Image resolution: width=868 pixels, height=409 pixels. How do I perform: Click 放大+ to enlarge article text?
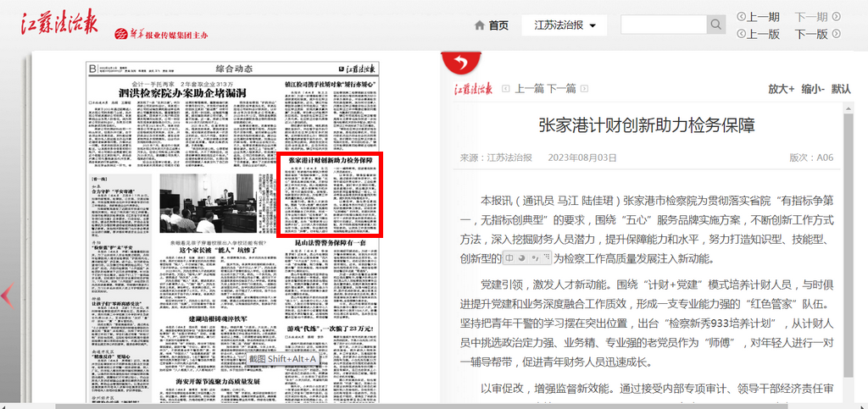[781, 88]
